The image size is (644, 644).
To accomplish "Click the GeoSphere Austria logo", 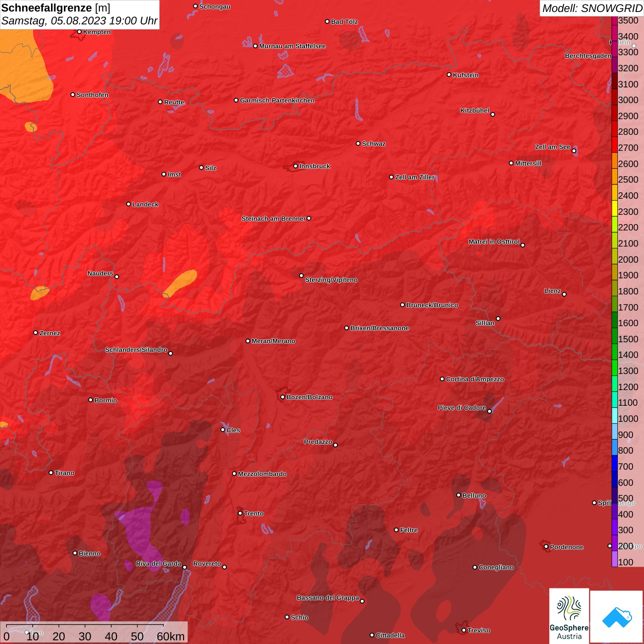I will (569, 616).
